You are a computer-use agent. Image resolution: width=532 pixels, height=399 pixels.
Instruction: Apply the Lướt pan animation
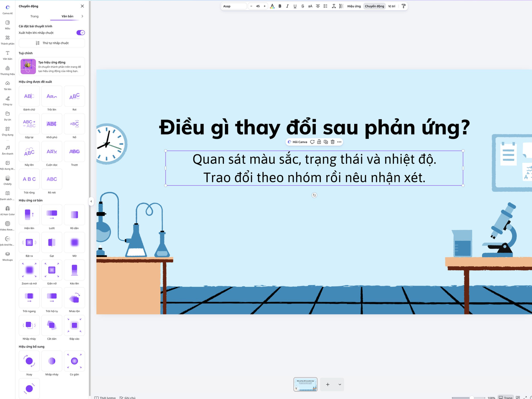[52, 215]
